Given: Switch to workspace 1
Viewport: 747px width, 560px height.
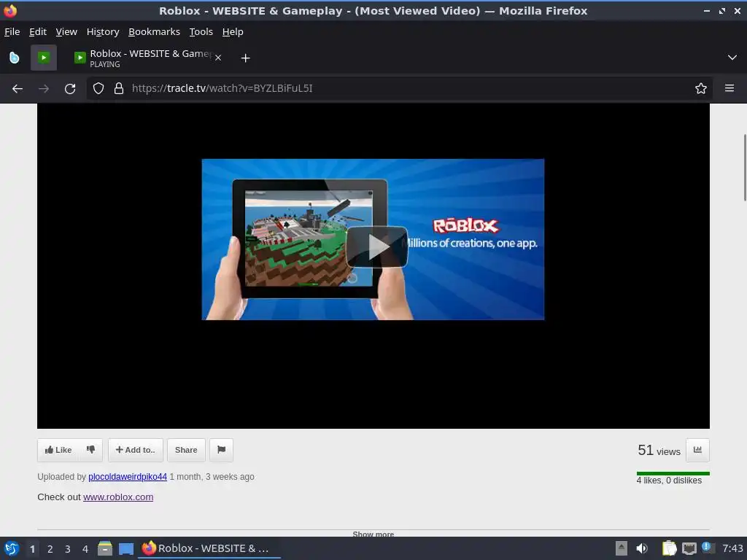Looking at the screenshot, I should click(x=32, y=549).
